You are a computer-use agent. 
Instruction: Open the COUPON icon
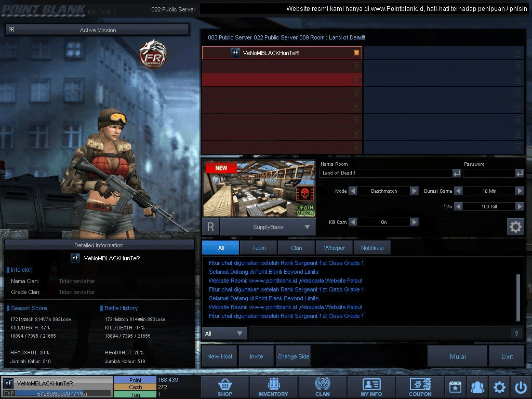coord(420,387)
